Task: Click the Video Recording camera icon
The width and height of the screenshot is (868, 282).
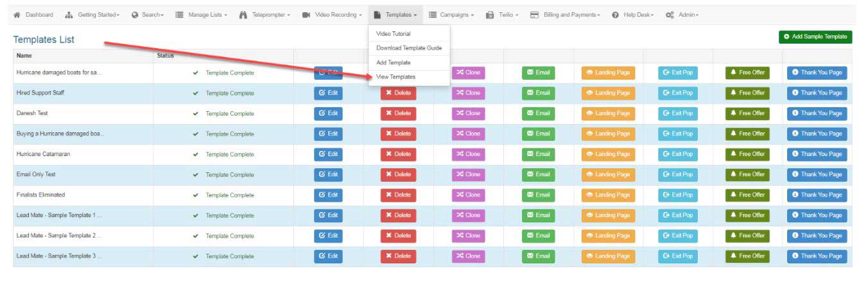Action: tap(306, 15)
